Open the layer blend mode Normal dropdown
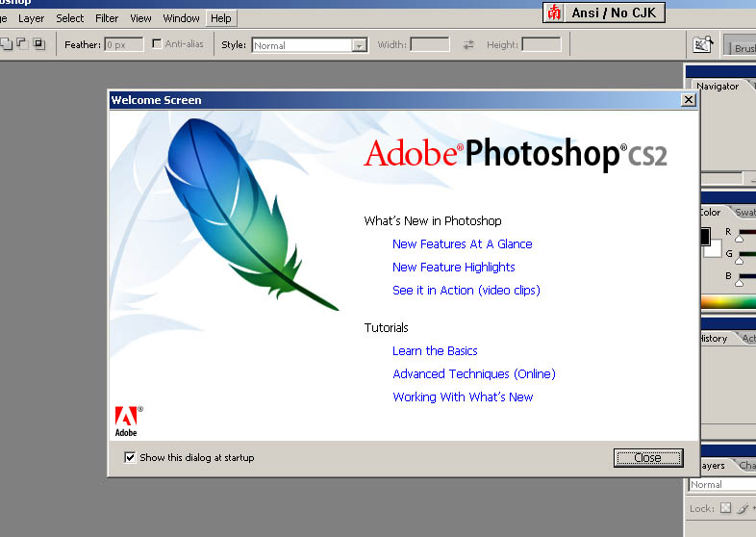The height and width of the screenshot is (537, 756). click(722, 484)
